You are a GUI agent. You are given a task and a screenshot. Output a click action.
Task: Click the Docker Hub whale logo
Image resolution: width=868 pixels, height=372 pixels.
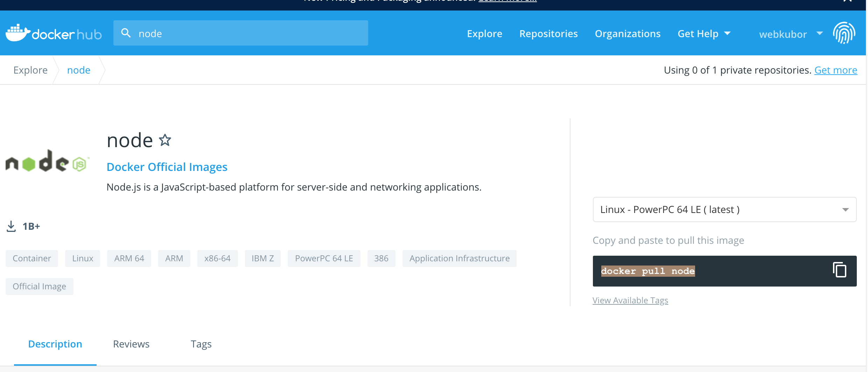(54, 33)
